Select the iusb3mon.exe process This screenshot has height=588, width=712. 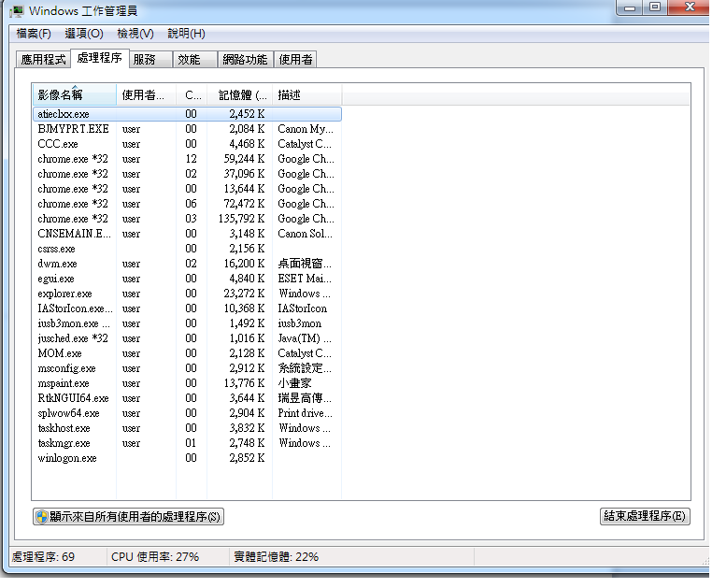click(x=187, y=324)
